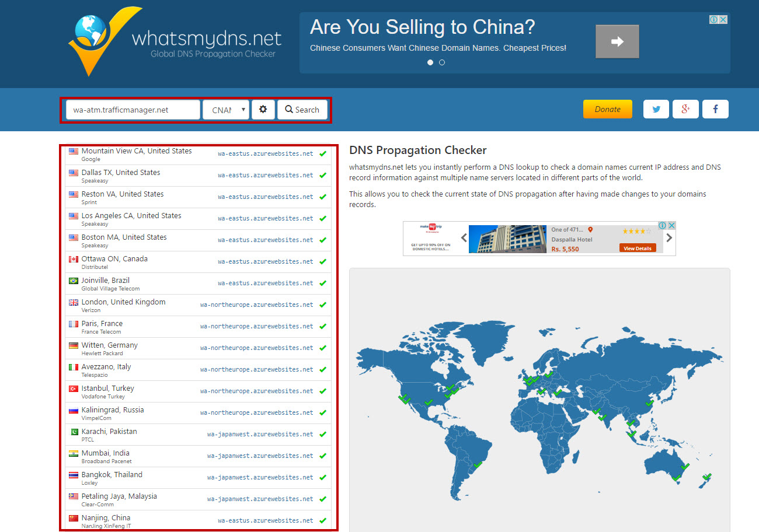This screenshot has height=532, width=759.
Task: Click the yellow Donate button
Action: pyautogui.click(x=608, y=109)
